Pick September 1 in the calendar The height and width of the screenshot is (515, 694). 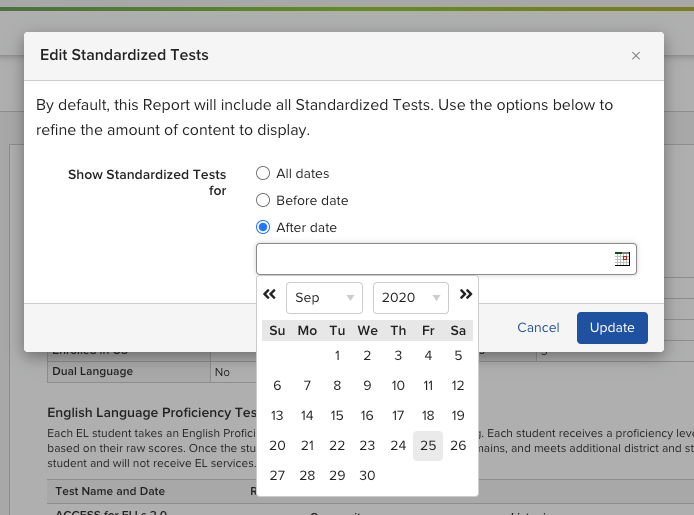pos(337,355)
